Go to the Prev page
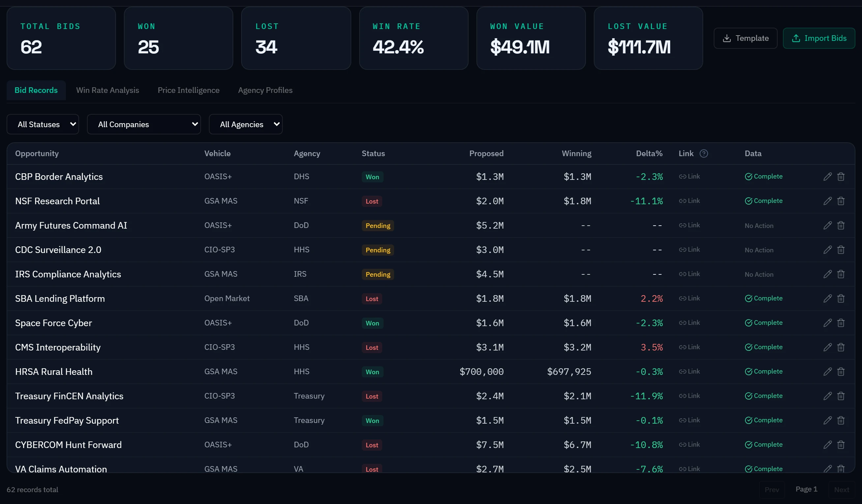The image size is (862, 504). tap(772, 490)
